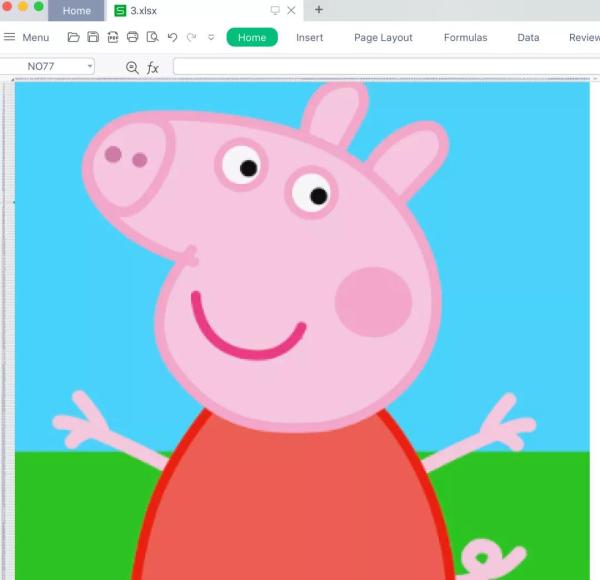600x580 pixels.
Task: Add a new tab with the plus button
Action: (319, 10)
